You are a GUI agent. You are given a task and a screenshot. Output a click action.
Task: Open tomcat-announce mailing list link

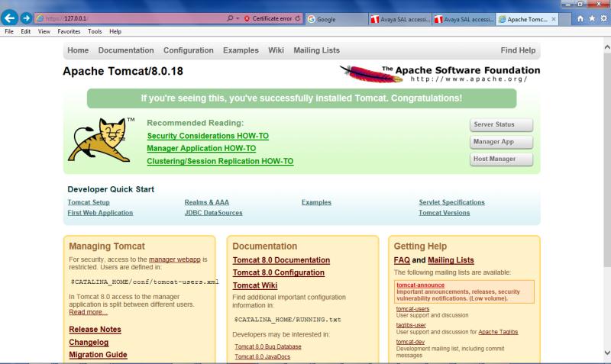[x=420, y=285]
